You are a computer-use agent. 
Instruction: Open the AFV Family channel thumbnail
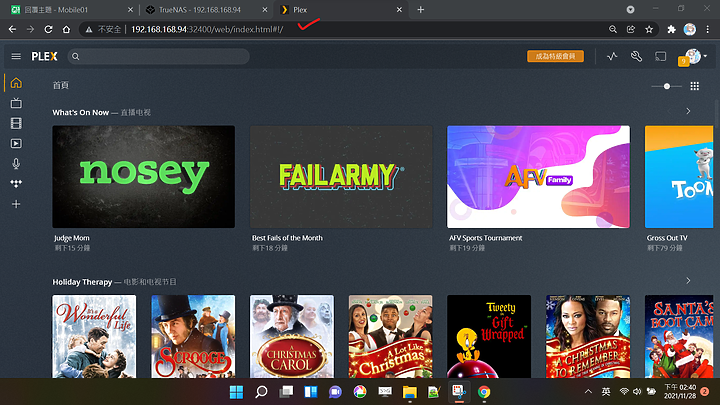539,177
